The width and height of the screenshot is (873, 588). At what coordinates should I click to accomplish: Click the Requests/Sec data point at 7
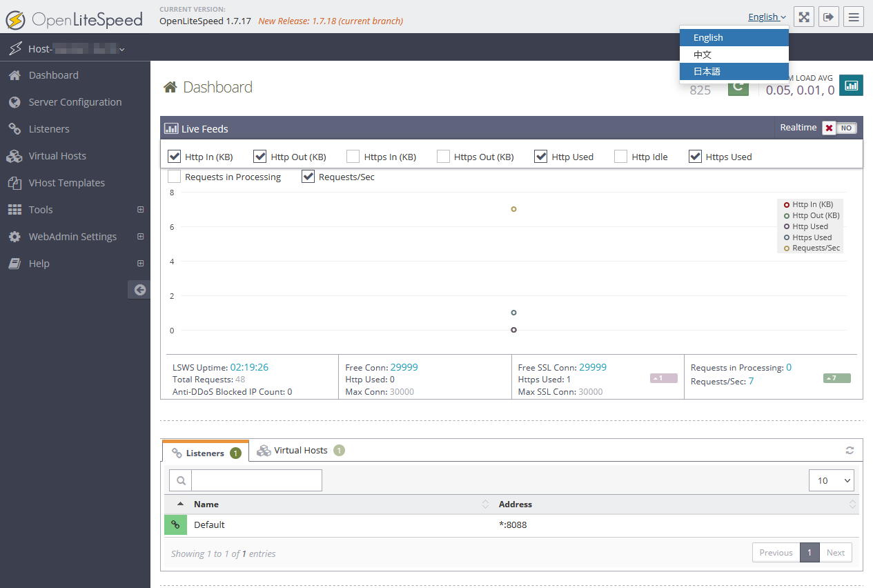point(513,209)
